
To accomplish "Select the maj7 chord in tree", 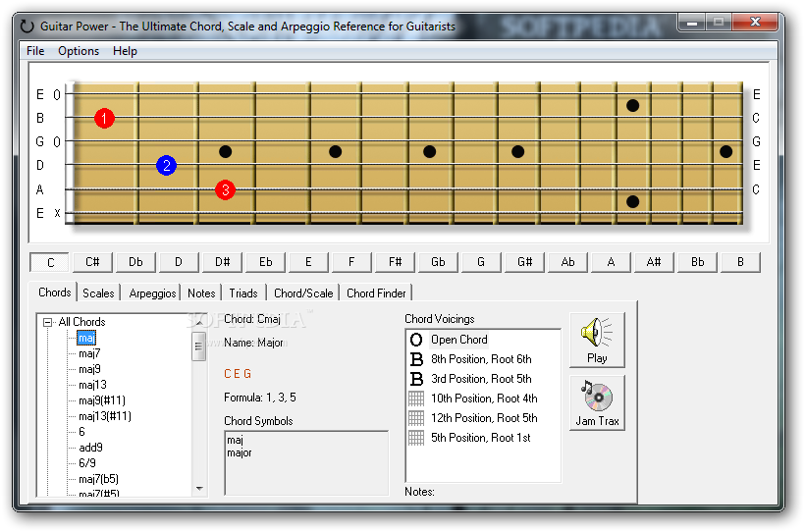I will (x=89, y=353).
